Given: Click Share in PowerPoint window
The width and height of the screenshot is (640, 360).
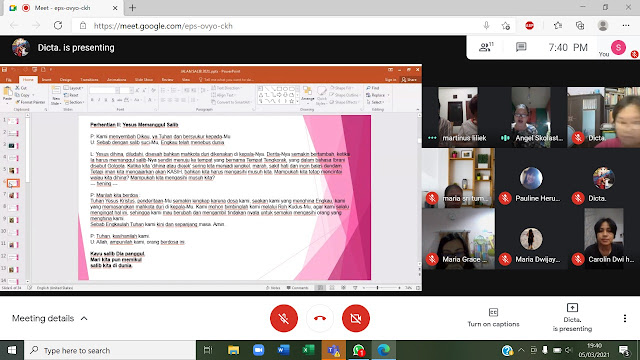Looking at the screenshot, I should 409,80.
